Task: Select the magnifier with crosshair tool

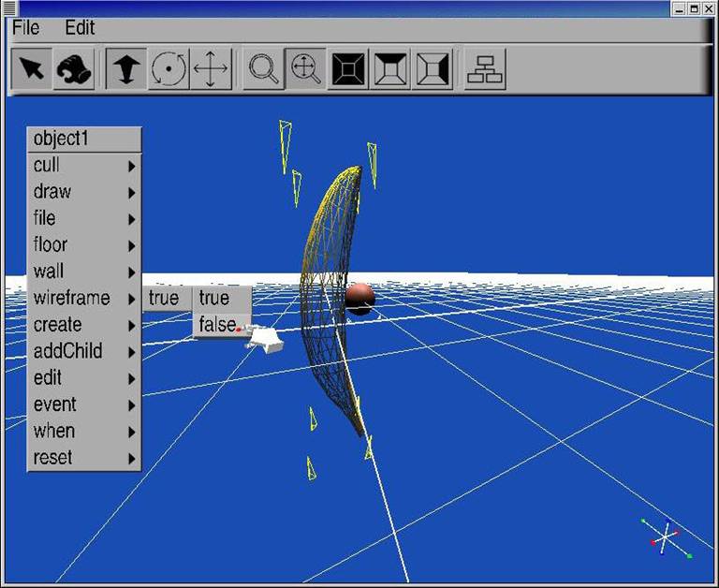Action: 305,68
